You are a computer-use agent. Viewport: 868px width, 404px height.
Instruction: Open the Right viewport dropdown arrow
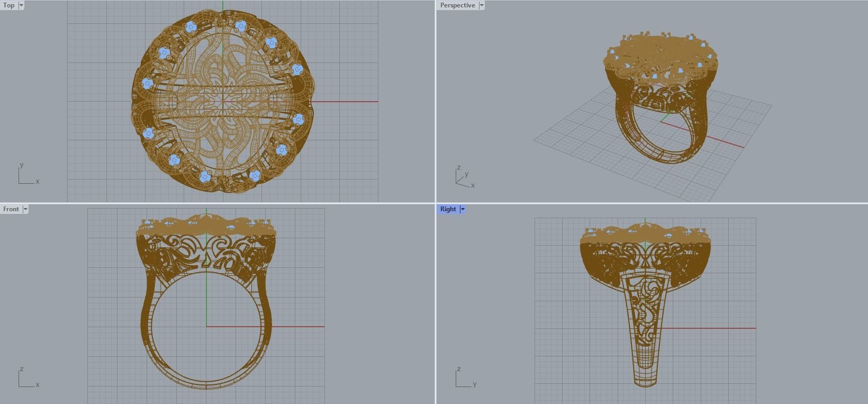[x=463, y=209]
